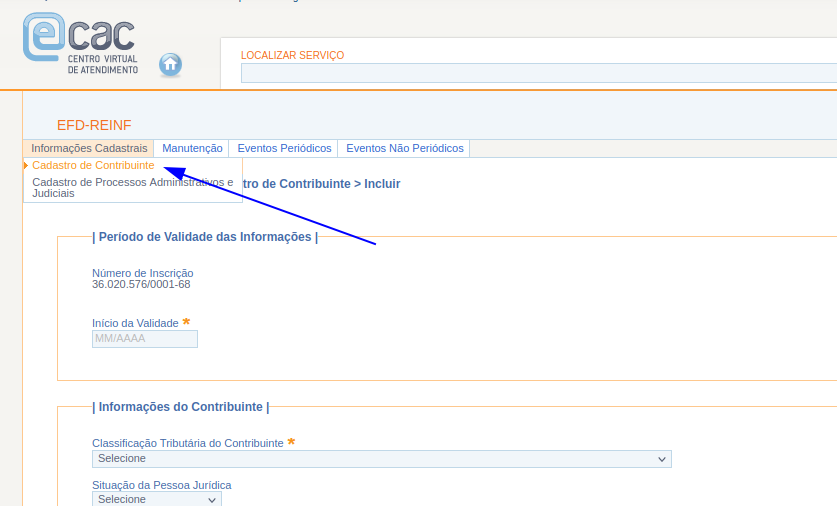Switch to Eventos Não Periódicos tab
The height and width of the screenshot is (506, 837).
pyautogui.click(x=405, y=148)
